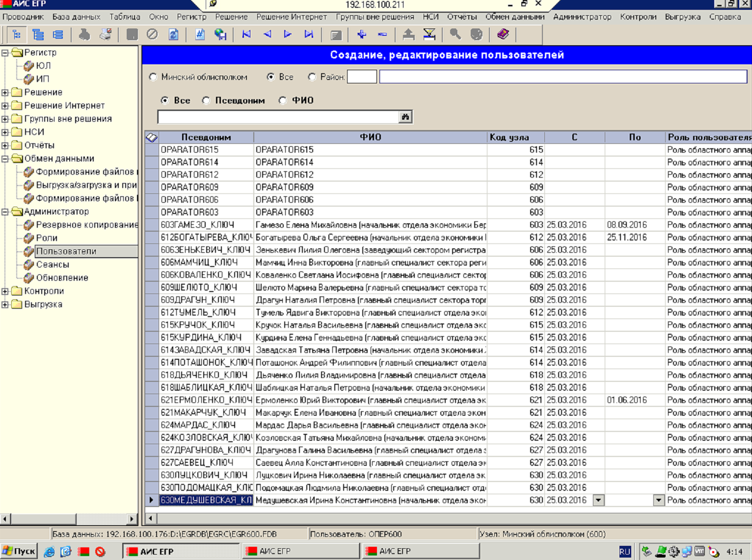
Task: Open the Таблица menu
Action: (x=125, y=17)
